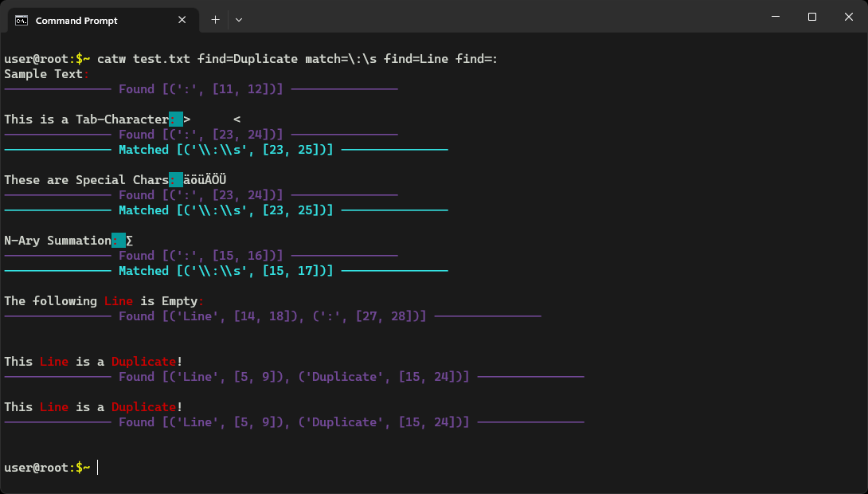Image resolution: width=868 pixels, height=494 pixels.
Task: Open a new terminal tab with the plus button
Action: 213,19
